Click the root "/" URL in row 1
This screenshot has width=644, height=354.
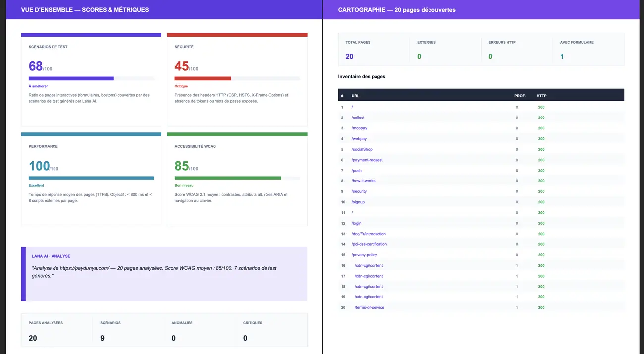click(x=352, y=107)
